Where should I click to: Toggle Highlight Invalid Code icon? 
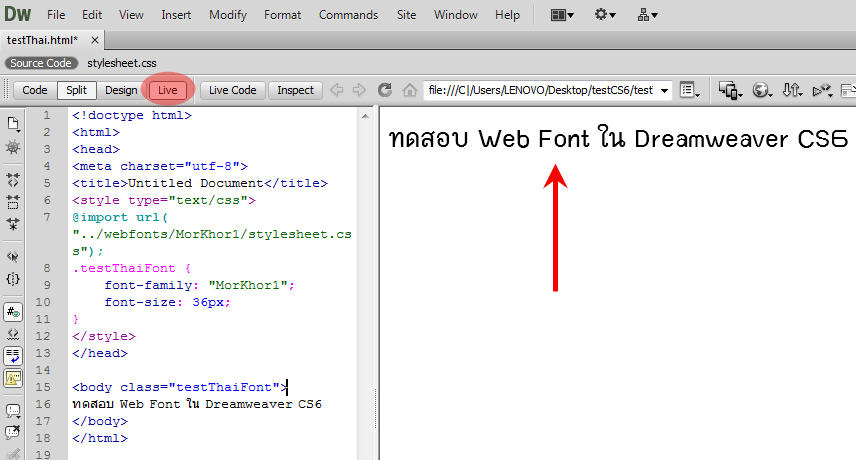coord(13,334)
